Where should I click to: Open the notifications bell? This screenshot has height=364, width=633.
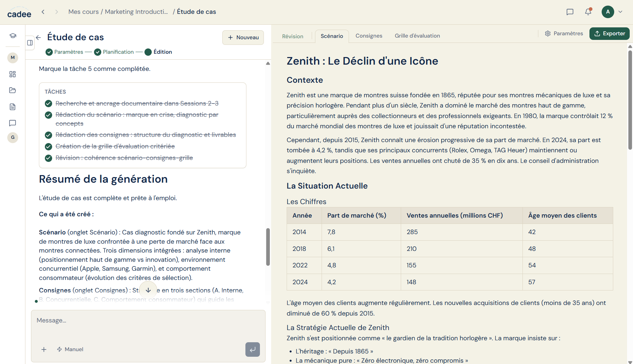pyautogui.click(x=588, y=12)
